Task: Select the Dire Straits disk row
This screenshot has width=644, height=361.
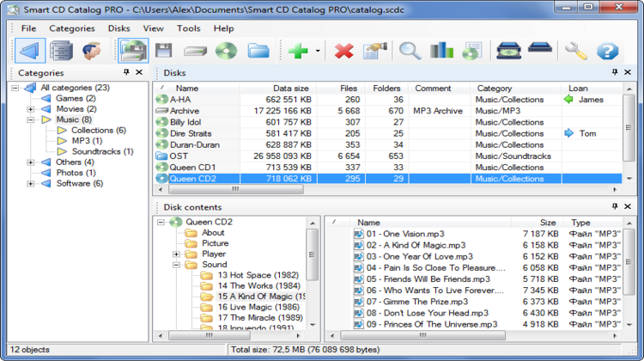Action: click(x=388, y=133)
